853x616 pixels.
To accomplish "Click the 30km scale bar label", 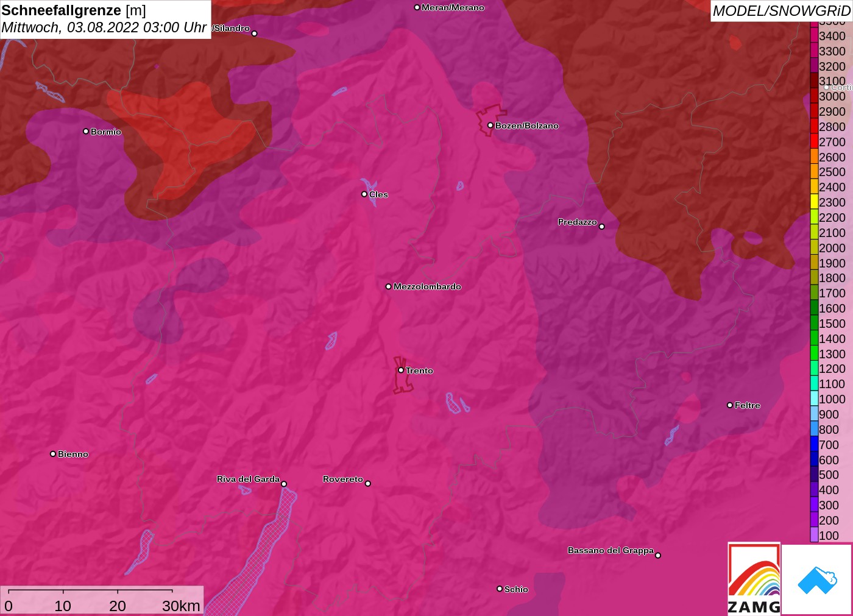I will pos(181,606).
